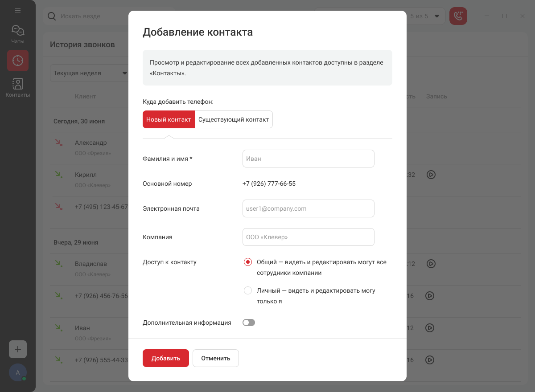Click the red dialpad call icon

click(x=458, y=16)
